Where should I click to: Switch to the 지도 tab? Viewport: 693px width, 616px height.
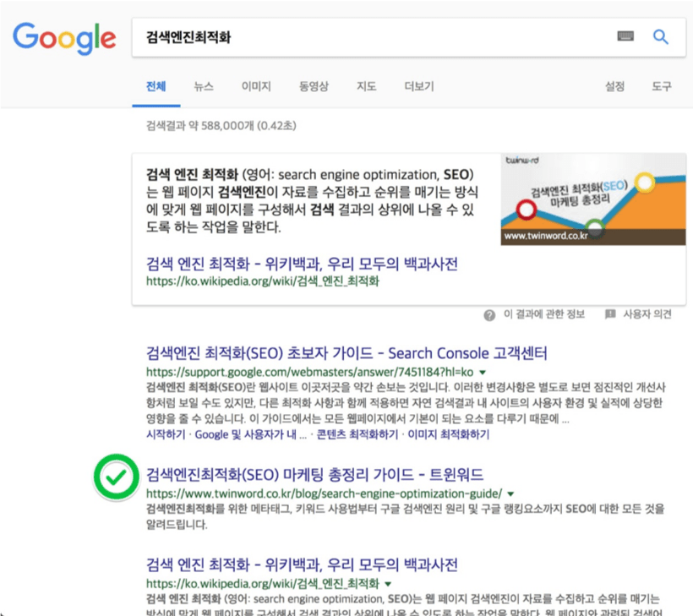coord(366,88)
